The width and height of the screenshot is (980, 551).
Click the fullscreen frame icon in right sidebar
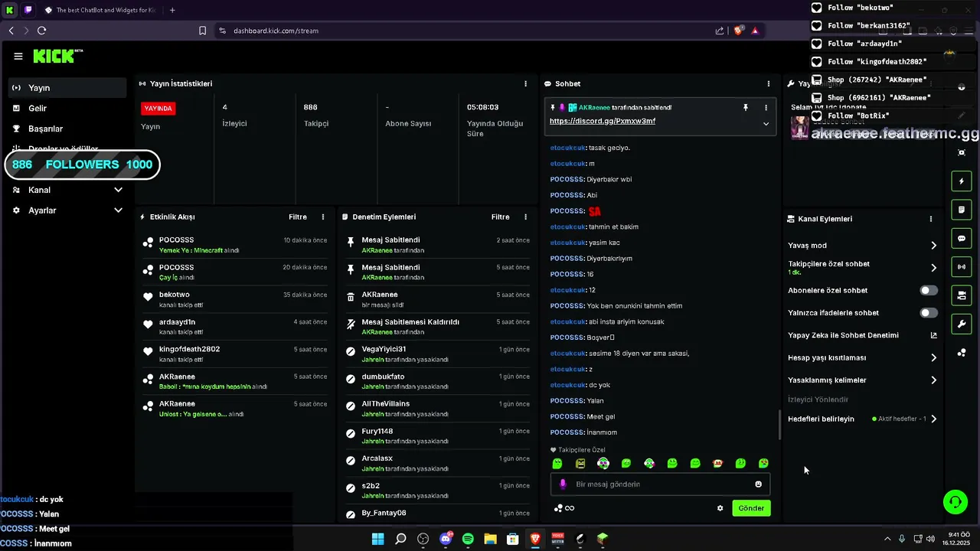[962, 152]
